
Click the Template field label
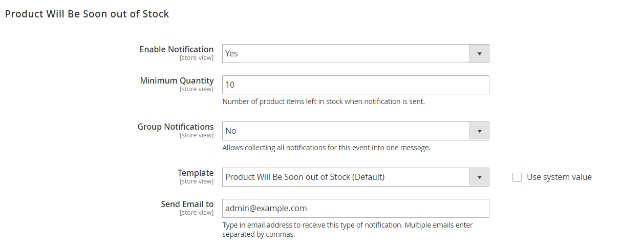[x=196, y=173]
